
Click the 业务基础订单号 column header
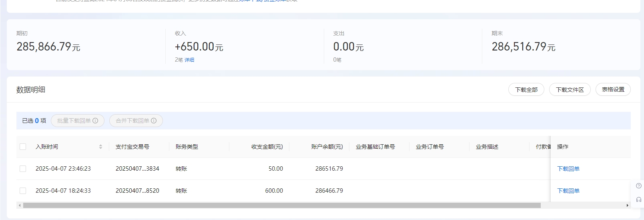click(375, 147)
